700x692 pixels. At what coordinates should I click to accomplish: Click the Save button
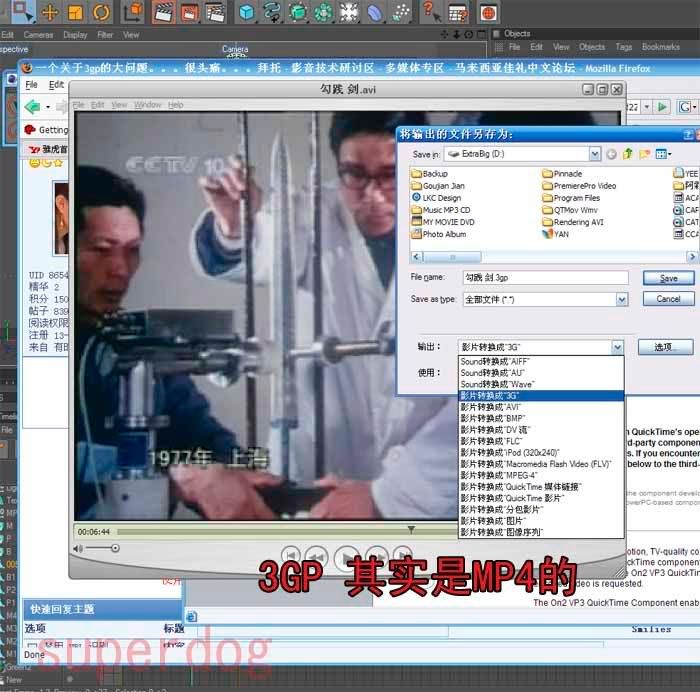click(668, 278)
